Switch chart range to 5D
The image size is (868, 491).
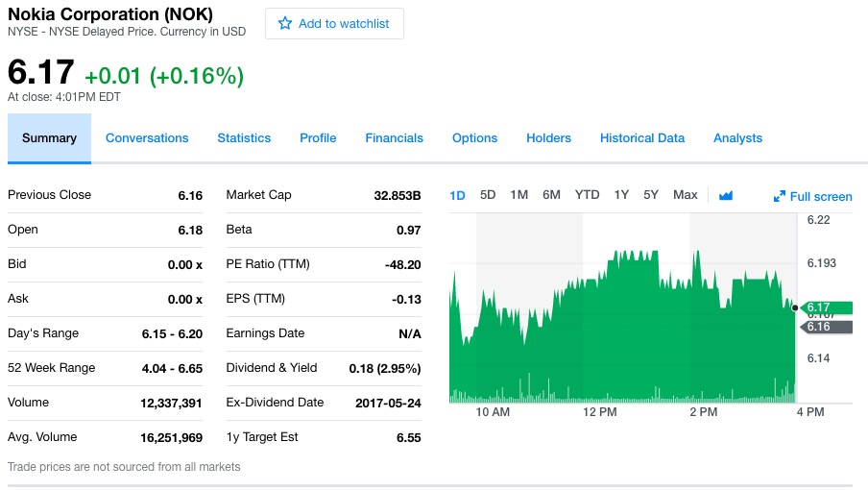pos(488,195)
